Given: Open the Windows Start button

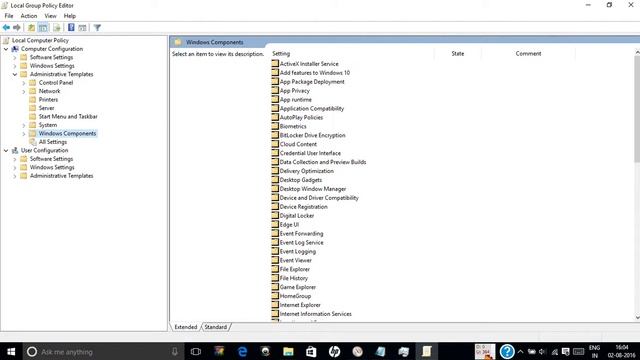Looking at the screenshot, I should [11, 351].
